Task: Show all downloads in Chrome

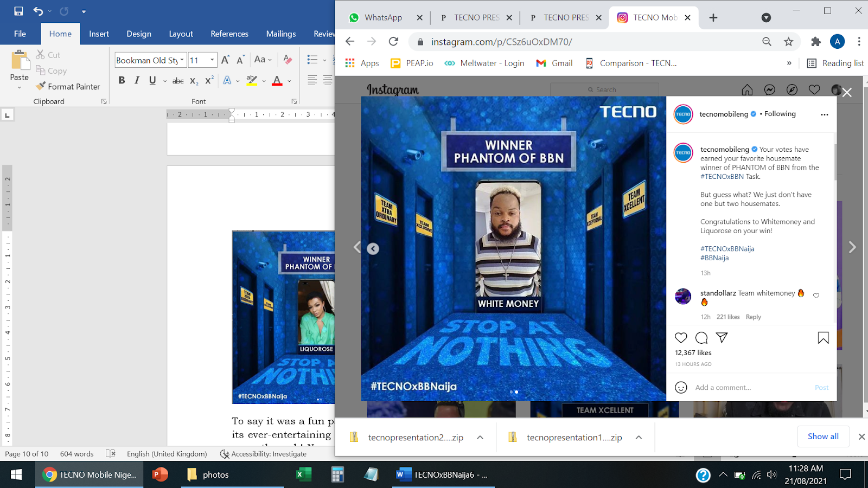Action: [823, 436]
